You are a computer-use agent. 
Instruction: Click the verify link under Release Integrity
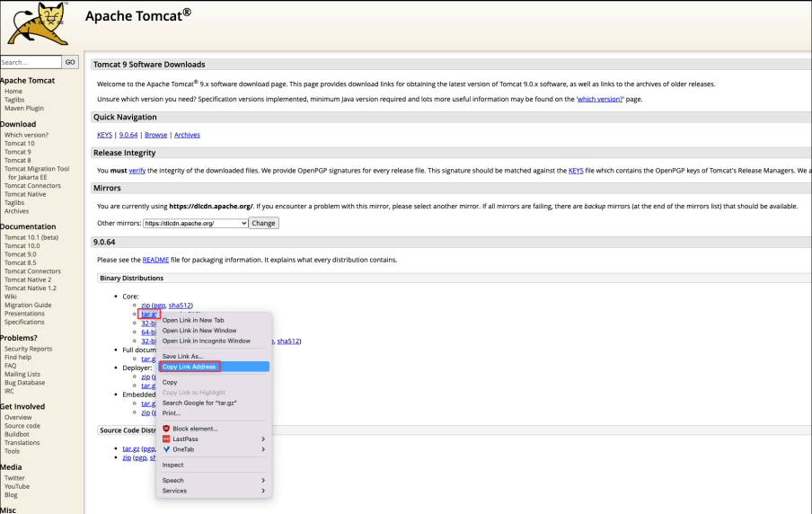[x=137, y=171]
